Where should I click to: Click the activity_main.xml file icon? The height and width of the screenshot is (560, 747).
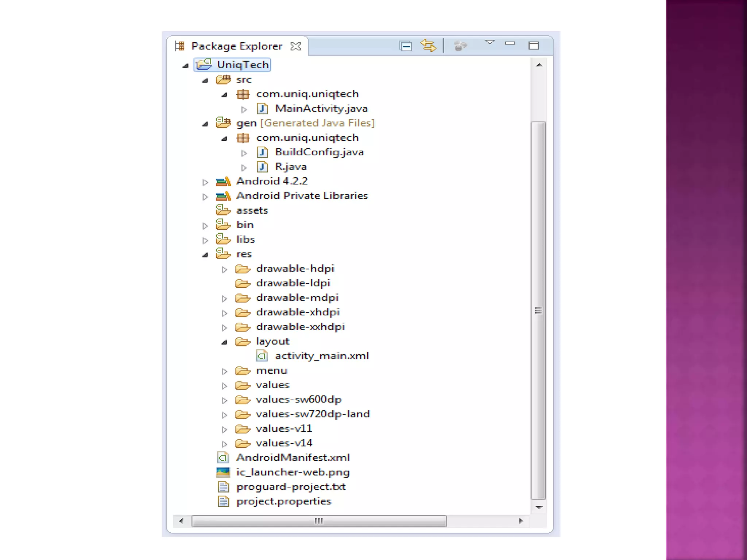pyautogui.click(x=262, y=356)
